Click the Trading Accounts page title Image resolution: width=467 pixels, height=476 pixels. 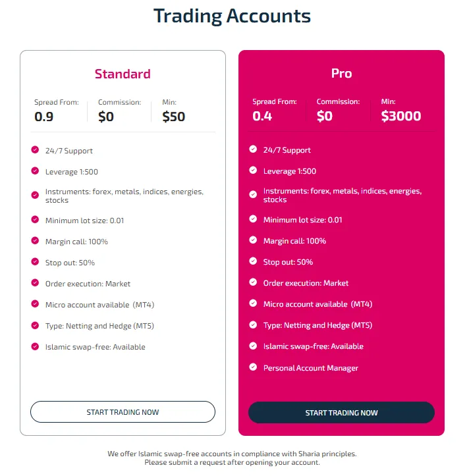[232, 16]
